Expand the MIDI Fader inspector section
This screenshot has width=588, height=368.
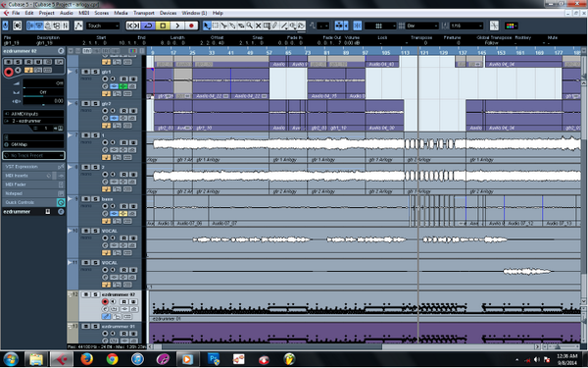click(x=33, y=184)
